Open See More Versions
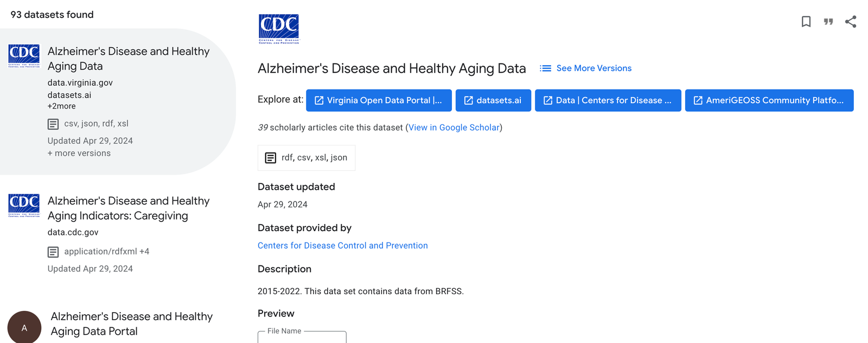Screen dimensions: 868x343 pos(594,68)
